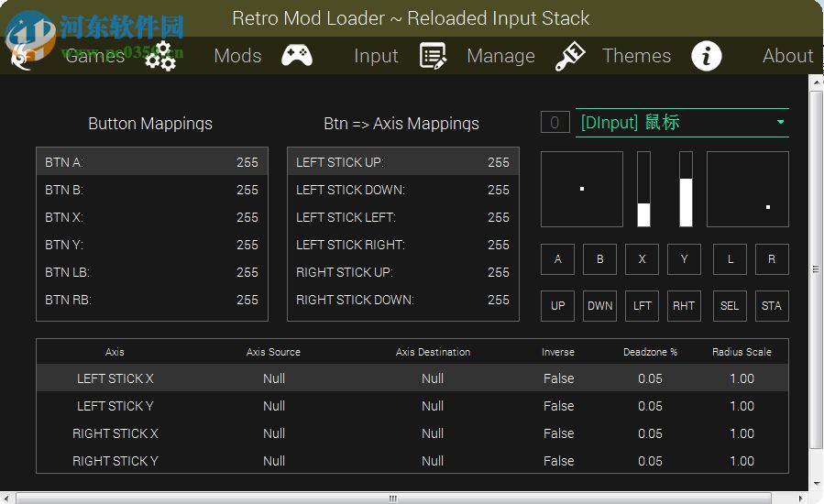Screen dimensions: 824x504
Task: Click the B button indicator
Action: tap(599, 259)
